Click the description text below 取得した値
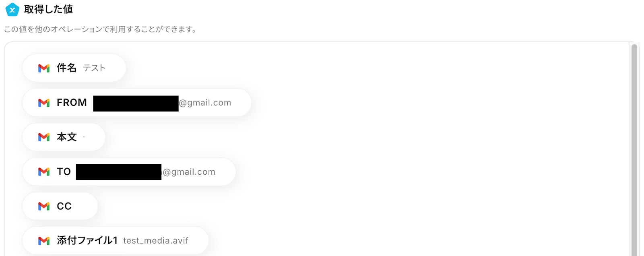Screen dimensions: 644x256 pos(100,29)
